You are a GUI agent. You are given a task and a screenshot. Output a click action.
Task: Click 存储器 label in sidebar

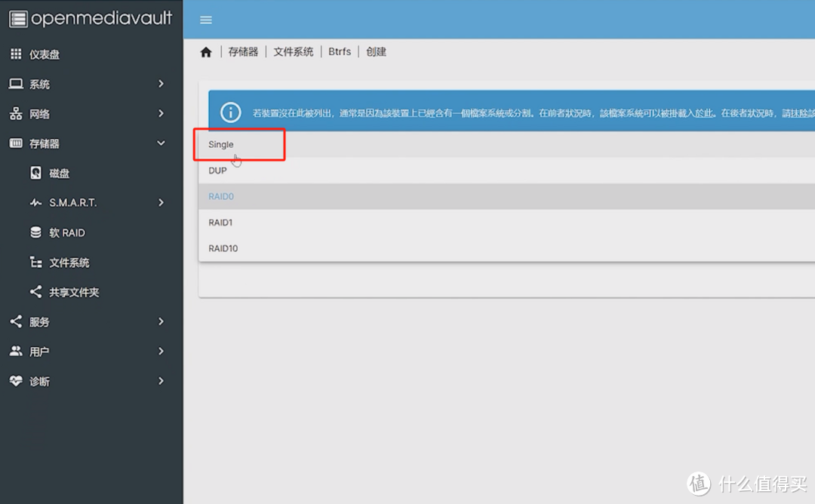[45, 143]
